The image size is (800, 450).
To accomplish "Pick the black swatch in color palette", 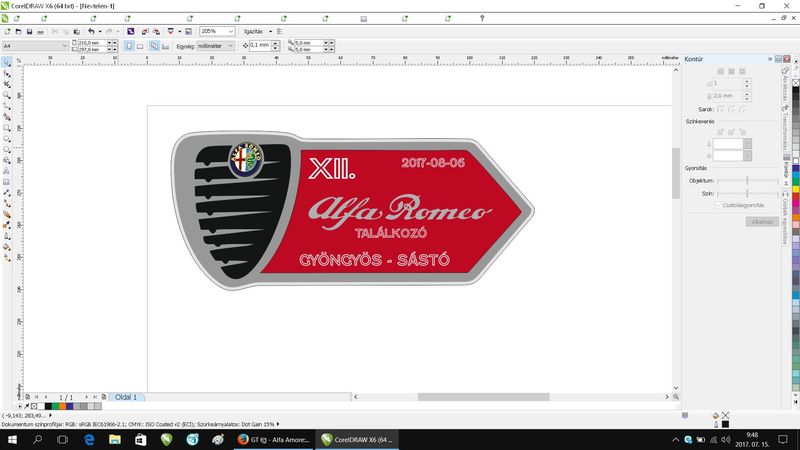I will coord(795,91).
